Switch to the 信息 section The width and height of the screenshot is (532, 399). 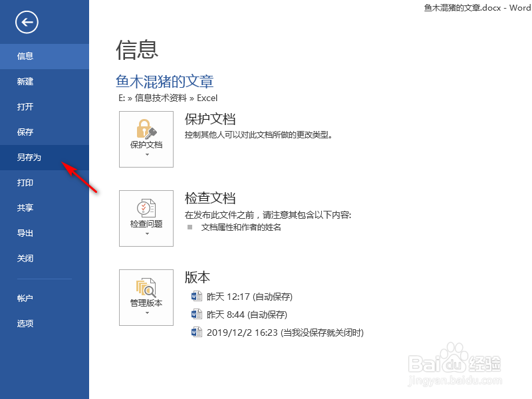(x=25, y=56)
